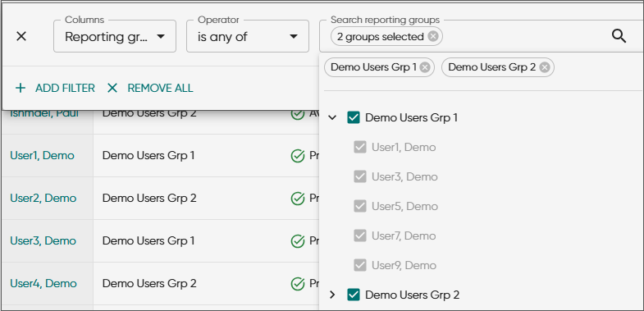The width and height of the screenshot is (644, 311).
Task: Click the search magnifier icon
Action: coord(619,37)
